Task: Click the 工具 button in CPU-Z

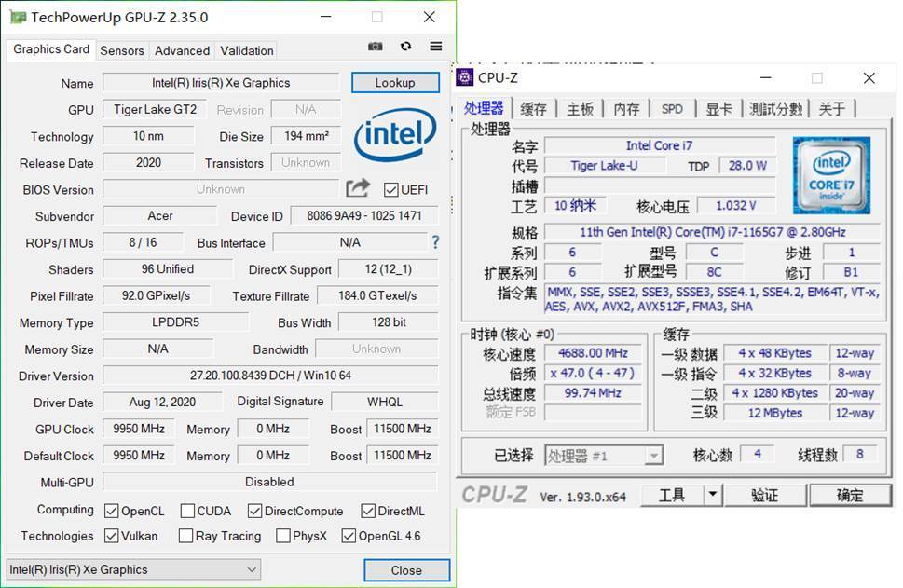Action: point(672,495)
